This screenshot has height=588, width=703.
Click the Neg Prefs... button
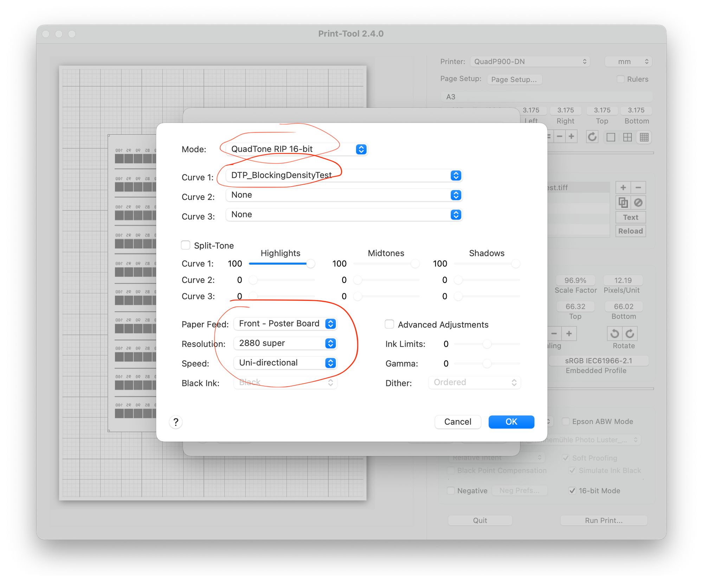[520, 491]
